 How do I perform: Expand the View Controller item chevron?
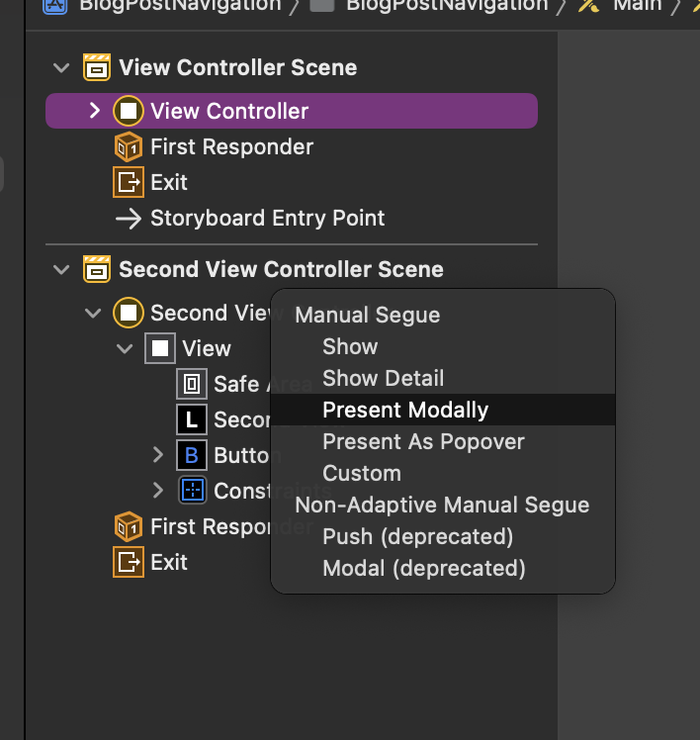pos(94,111)
